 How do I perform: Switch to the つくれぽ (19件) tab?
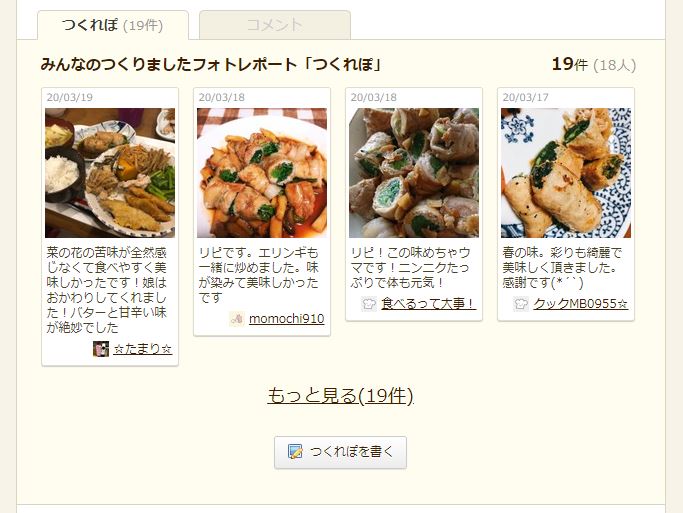click(113, 25)
